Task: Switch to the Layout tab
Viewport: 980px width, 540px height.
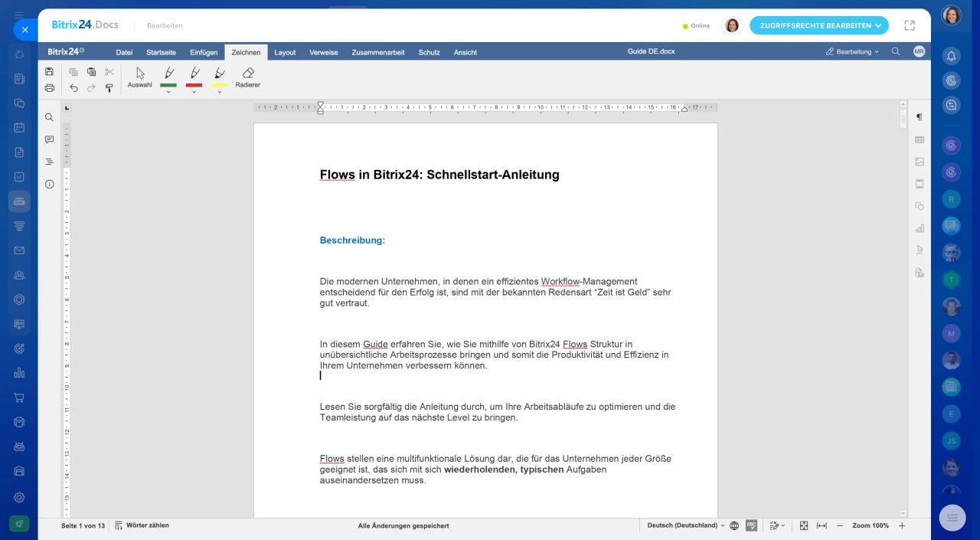Action: pyautogui.click(x=285, y=52)
